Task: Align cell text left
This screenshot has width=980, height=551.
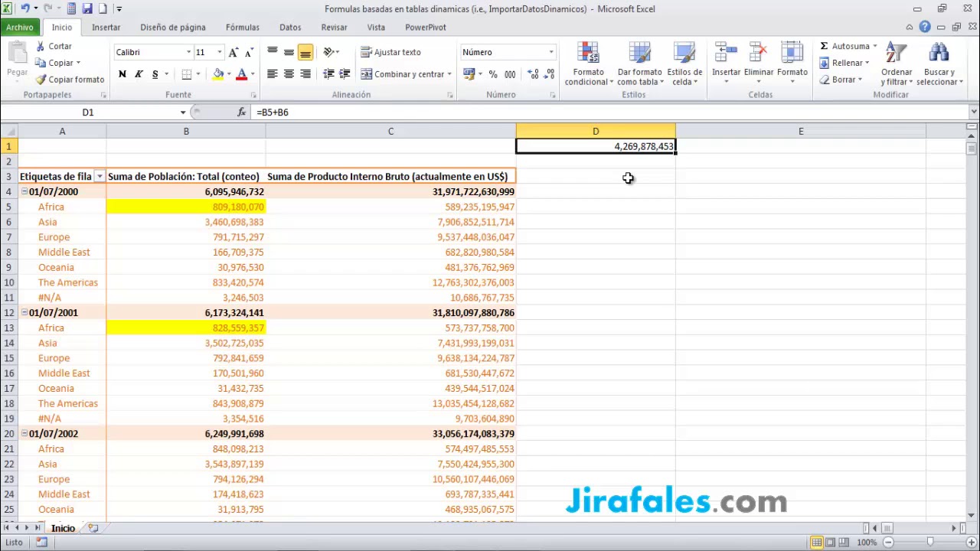Action: click(272, 74)
